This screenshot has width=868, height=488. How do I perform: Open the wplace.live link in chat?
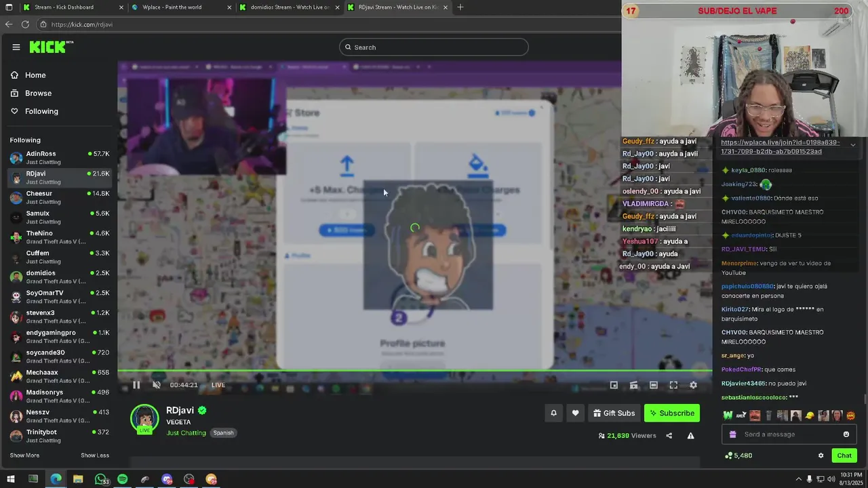(781, 146)
